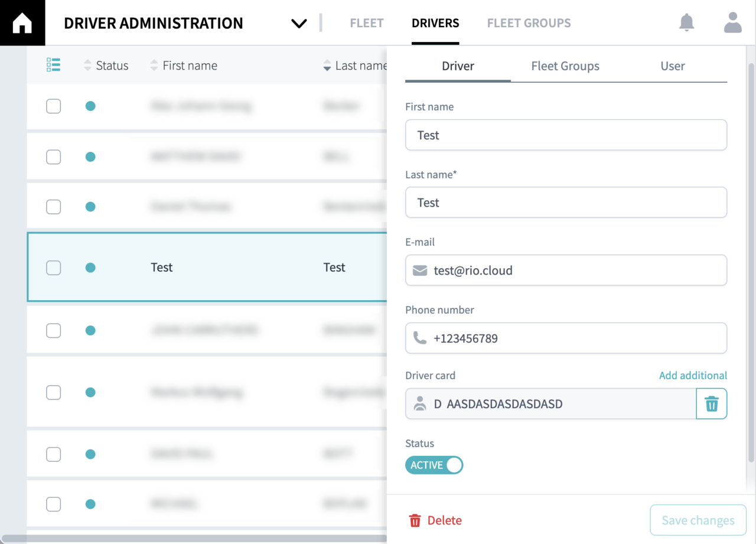This screenshot has height=544, width=756.
Task: Click the RIO home icon
Action: pyautogui.click(x=22, y=22)
